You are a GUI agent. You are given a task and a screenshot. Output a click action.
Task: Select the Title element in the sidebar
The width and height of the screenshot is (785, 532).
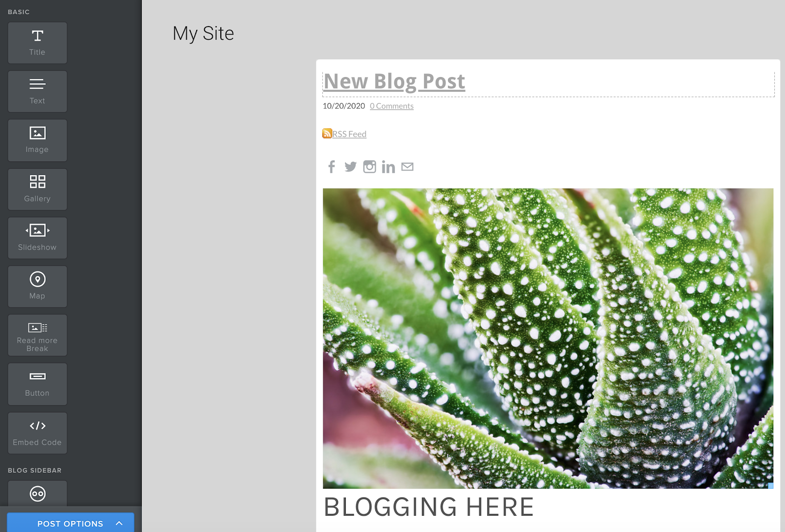point(37,43)
